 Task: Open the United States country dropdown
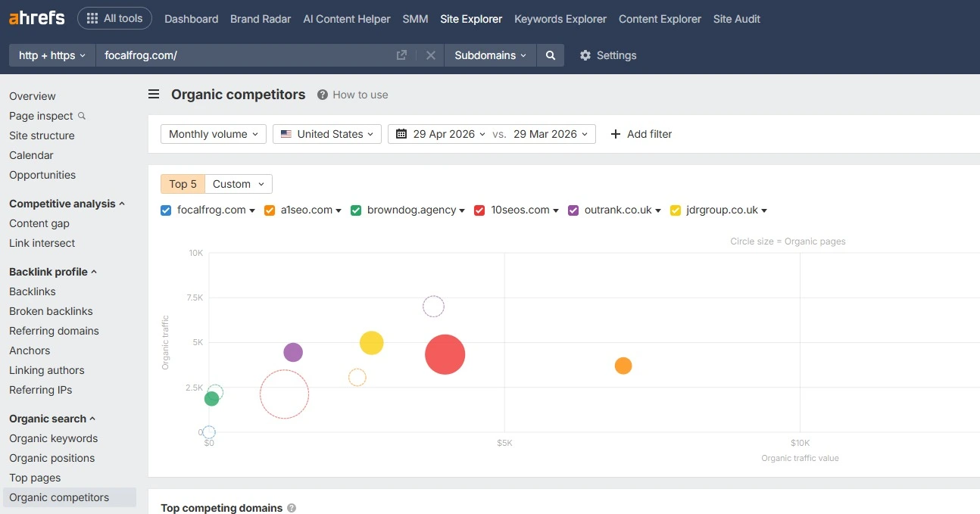327,134
